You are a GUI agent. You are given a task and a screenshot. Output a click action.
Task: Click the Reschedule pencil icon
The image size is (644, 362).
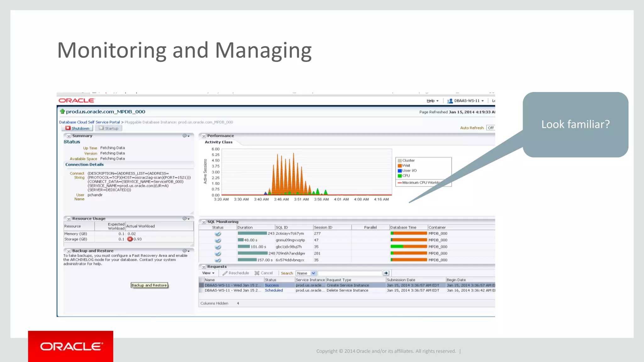(x=225, y=273)
